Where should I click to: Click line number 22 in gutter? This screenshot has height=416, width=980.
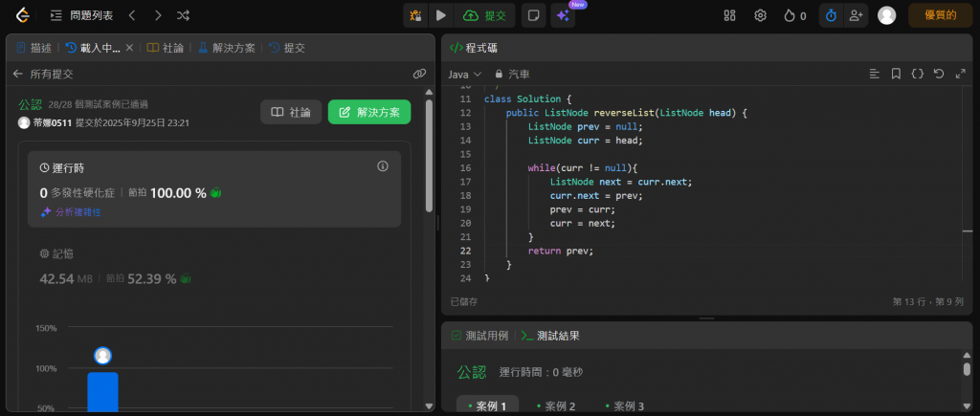pos(466,251)
